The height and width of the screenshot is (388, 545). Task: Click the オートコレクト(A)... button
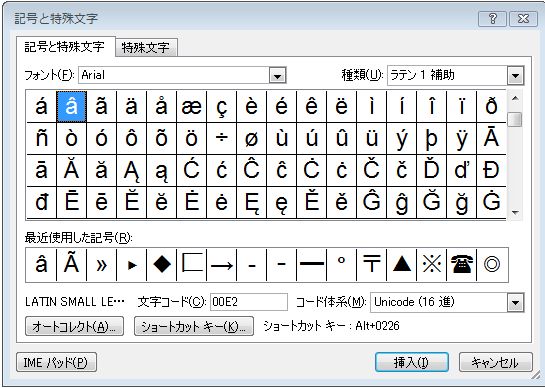(x=74, y=326)
